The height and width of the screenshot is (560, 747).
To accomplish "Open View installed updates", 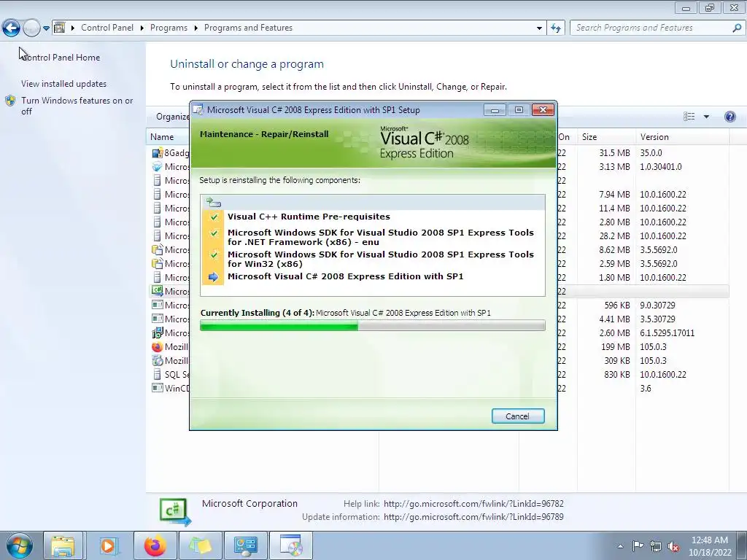I will point(64,84).
